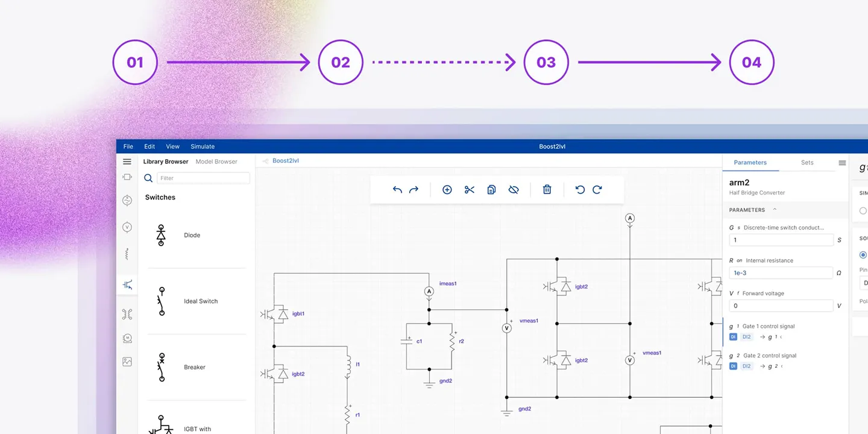Select capacitor c1 on the schematic
Viewport: 868px width, 434px height.
click(406, 341)
